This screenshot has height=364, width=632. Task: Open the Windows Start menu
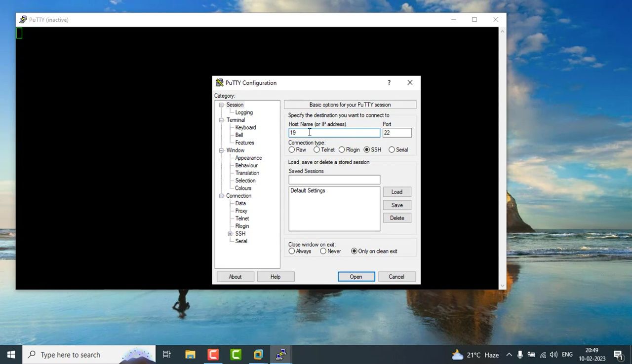tap(11, 355)
